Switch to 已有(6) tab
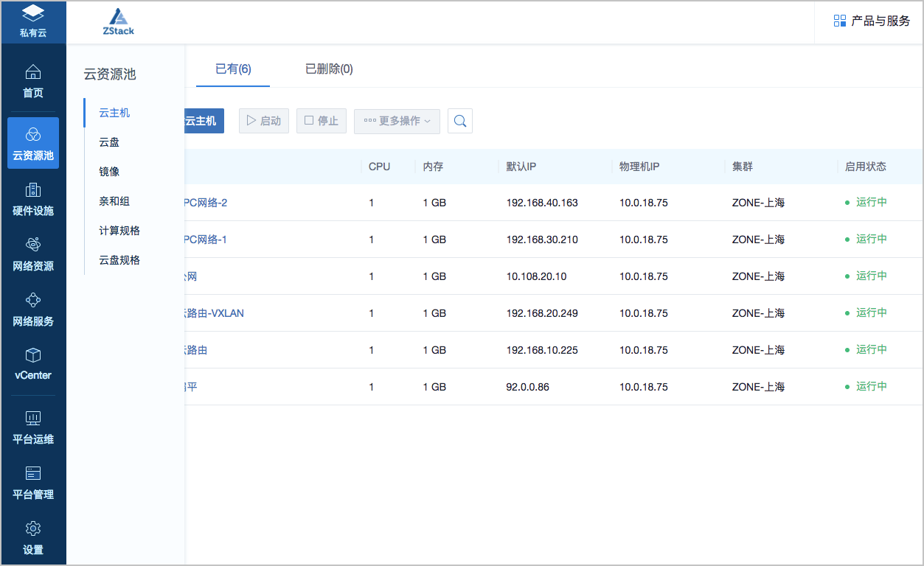 (x=233, y=69)
